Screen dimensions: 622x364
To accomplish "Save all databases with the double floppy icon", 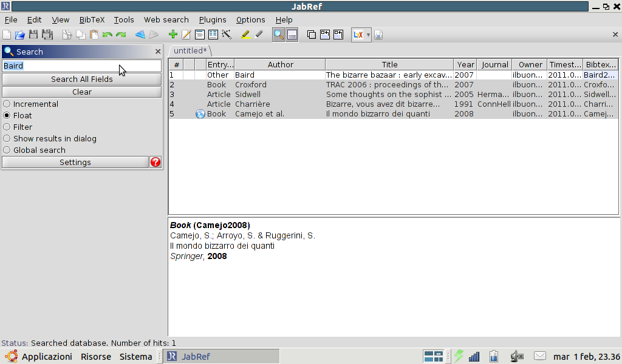I will pos(47,35).
